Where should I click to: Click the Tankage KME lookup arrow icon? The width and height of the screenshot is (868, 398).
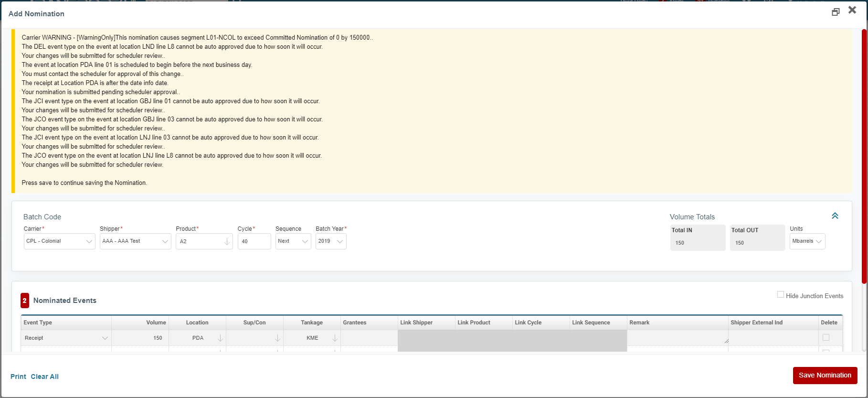(335, 338)
